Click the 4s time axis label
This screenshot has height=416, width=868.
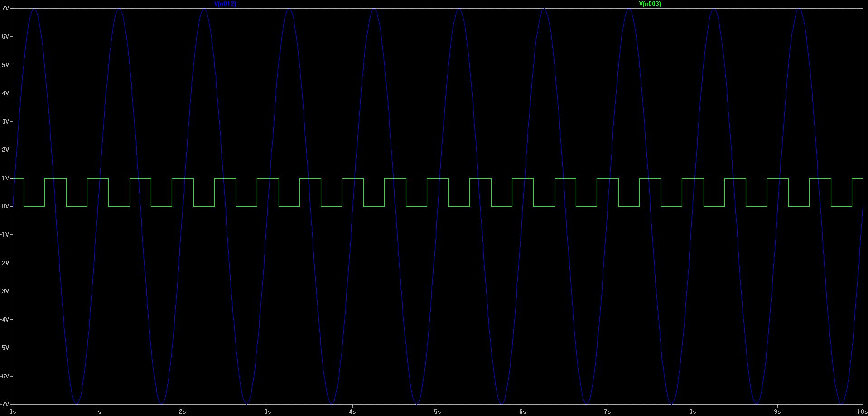[x=352, y=412]
